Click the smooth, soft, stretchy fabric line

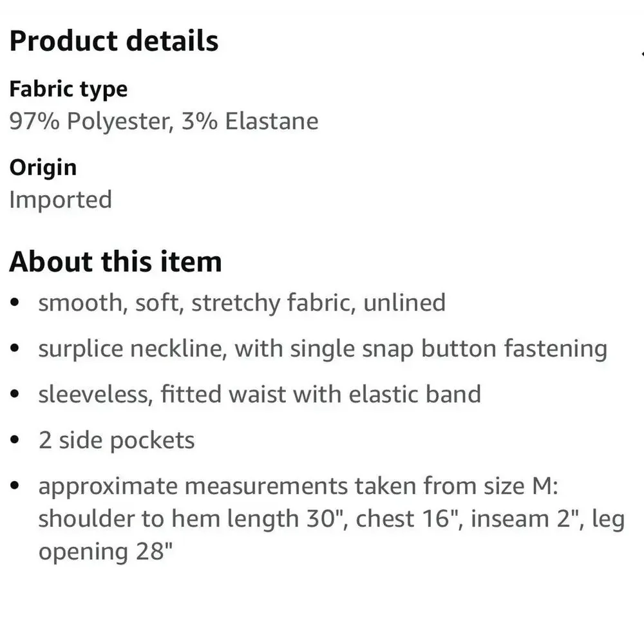(241, 303)
